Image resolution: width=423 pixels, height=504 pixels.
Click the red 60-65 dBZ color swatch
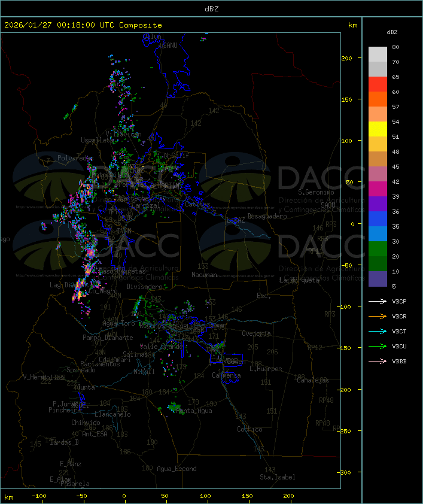click(x=378, y=84)
